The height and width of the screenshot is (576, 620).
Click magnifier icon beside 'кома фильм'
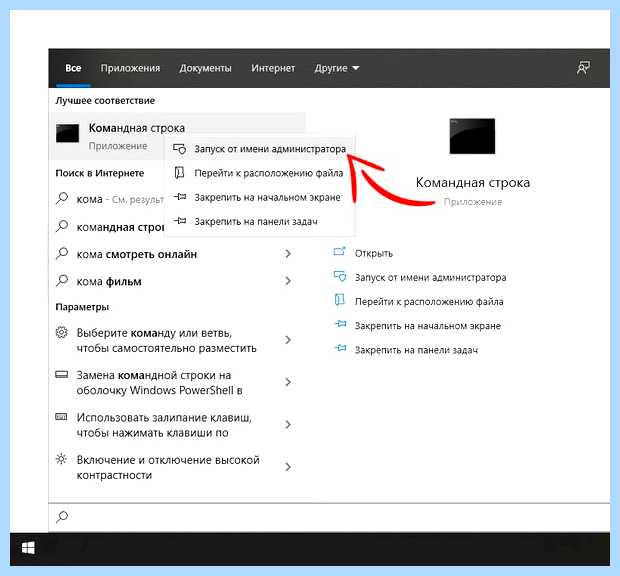62,281
